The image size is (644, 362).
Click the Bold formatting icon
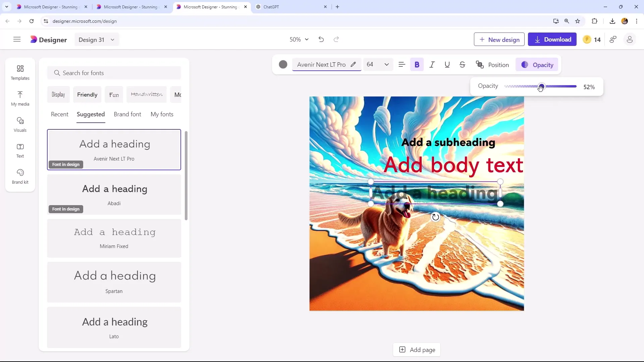417,65
